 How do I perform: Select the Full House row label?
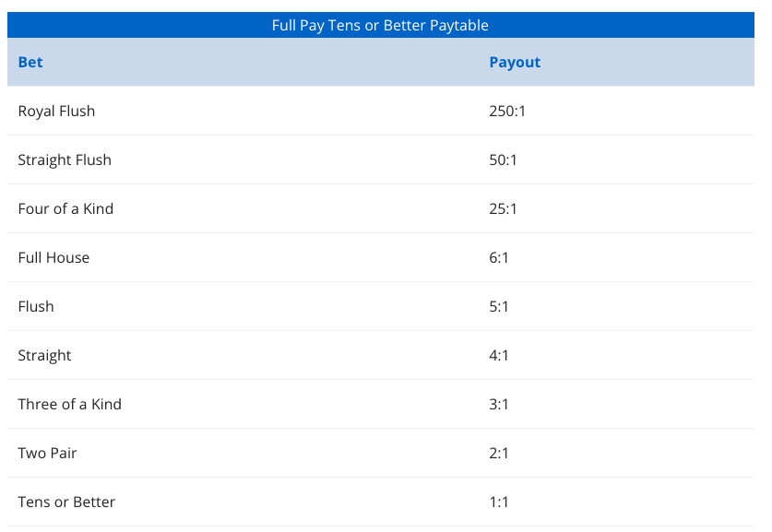[53, 258]
